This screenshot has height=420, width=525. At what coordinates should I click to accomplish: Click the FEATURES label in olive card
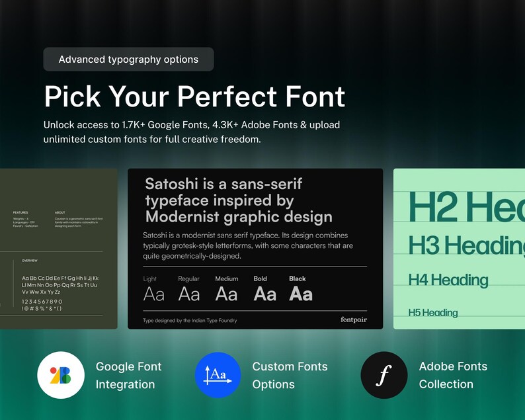20,212
